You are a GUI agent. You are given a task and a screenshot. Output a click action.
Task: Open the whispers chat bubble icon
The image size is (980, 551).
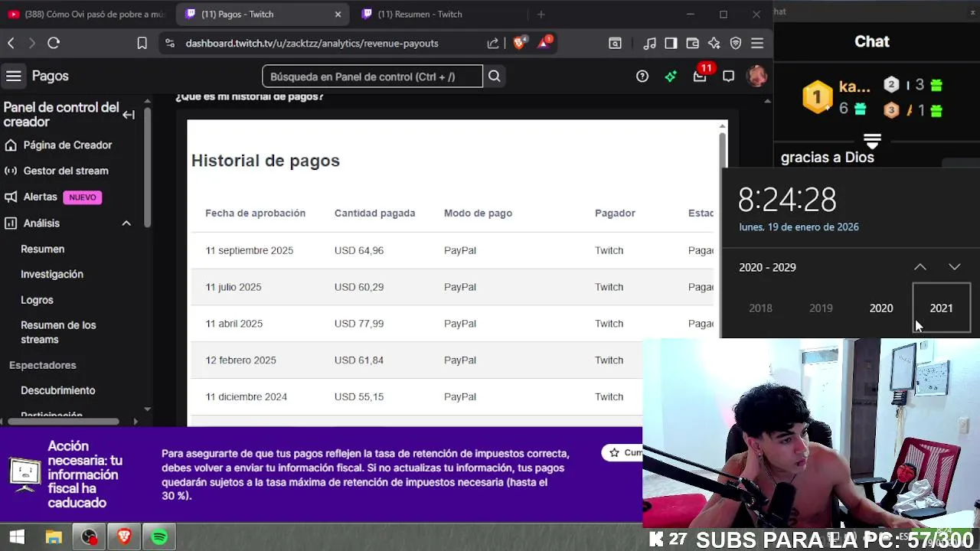point(729,76)
